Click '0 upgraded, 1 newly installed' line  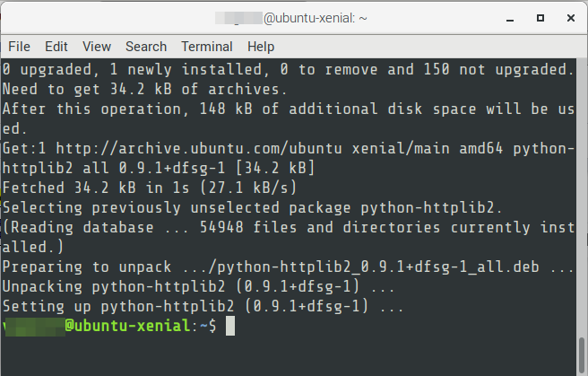click(288, 70)
